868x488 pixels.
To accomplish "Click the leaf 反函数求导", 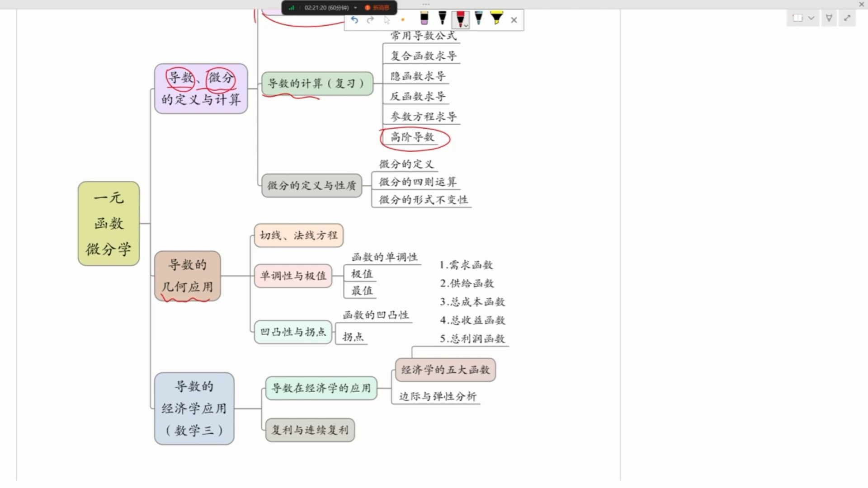I will click(418, 96).
